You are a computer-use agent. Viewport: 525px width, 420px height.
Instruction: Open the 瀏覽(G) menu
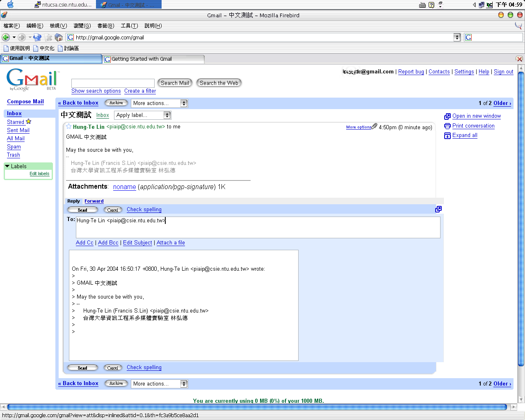click(x=82, y=26)
